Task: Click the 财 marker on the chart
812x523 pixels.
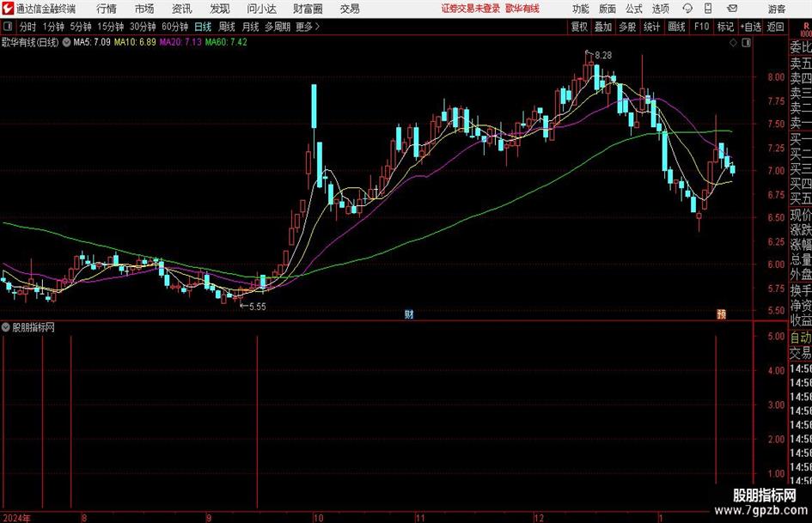Action: click(x=409, y=314)
